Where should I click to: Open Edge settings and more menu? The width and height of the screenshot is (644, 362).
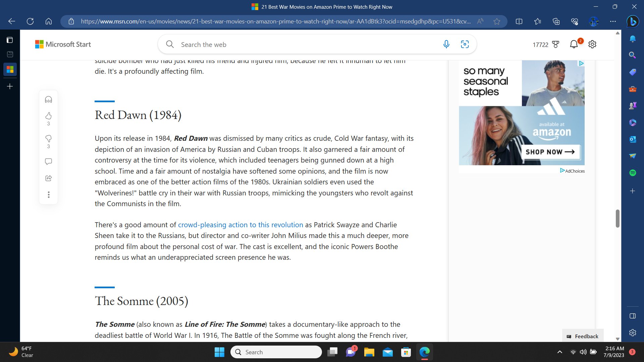613,21
